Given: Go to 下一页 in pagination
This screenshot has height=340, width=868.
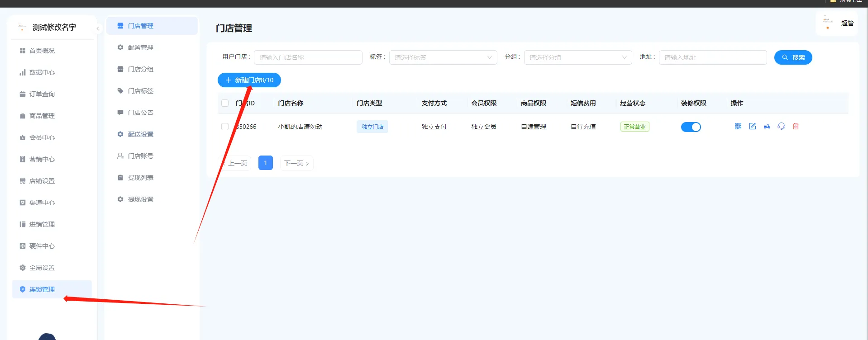Looking at the screenshot, I should coord(296,163).
